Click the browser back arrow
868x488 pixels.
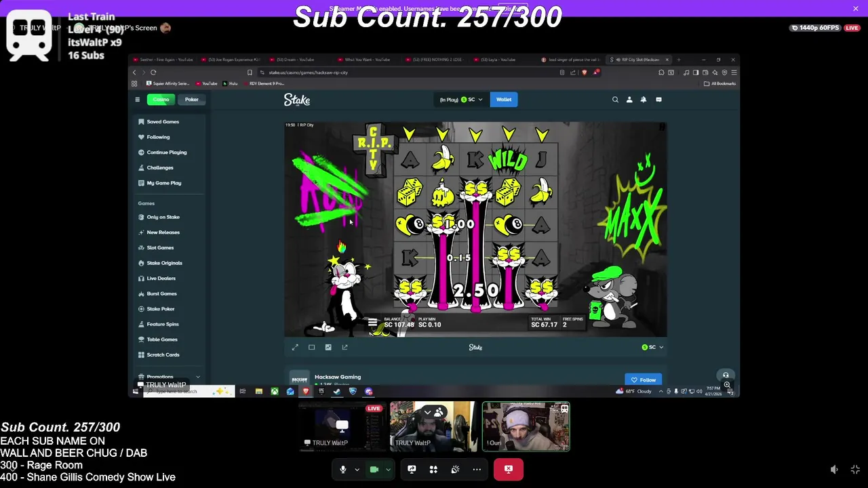[x=134, y=73]
